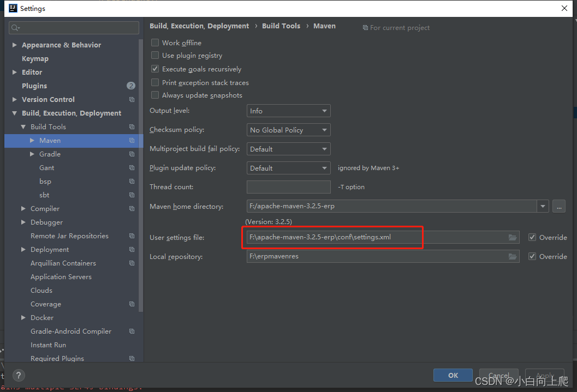577x392 pixels.
Task: Click the settings search field
Action: coord(74,28)
